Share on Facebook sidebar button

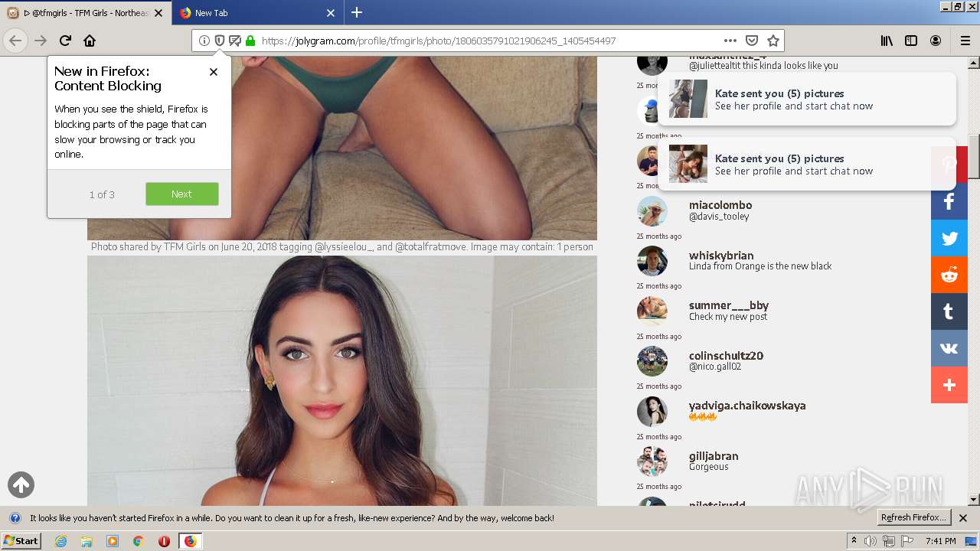[x=949, y=202]
